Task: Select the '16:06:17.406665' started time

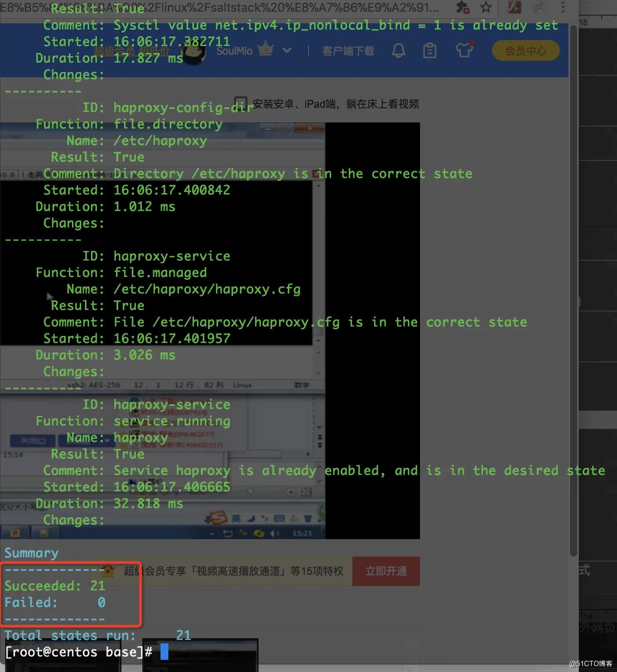Action: pyautogui.click(x=172, y=487)
